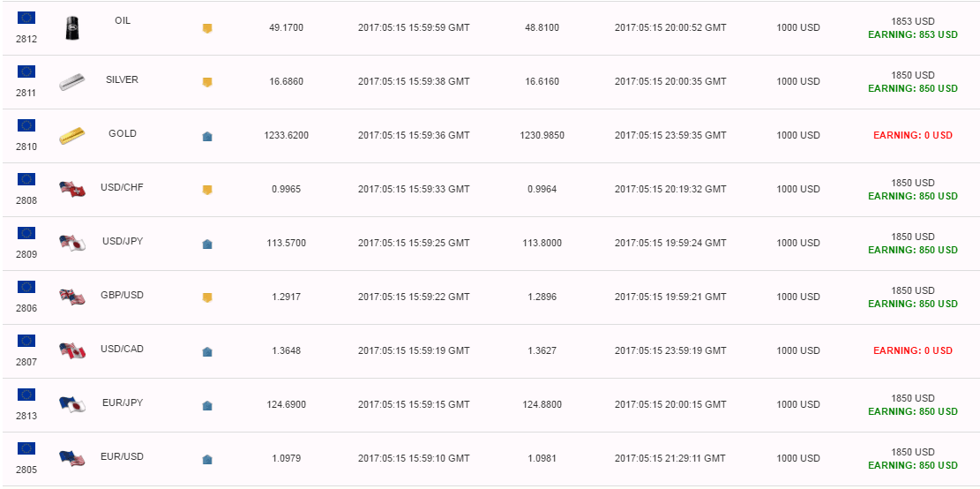The height and width of the screenshot is (489, 980).
Task: Click the blue up arrow for EUR/USD
Action: click(207, 460)
